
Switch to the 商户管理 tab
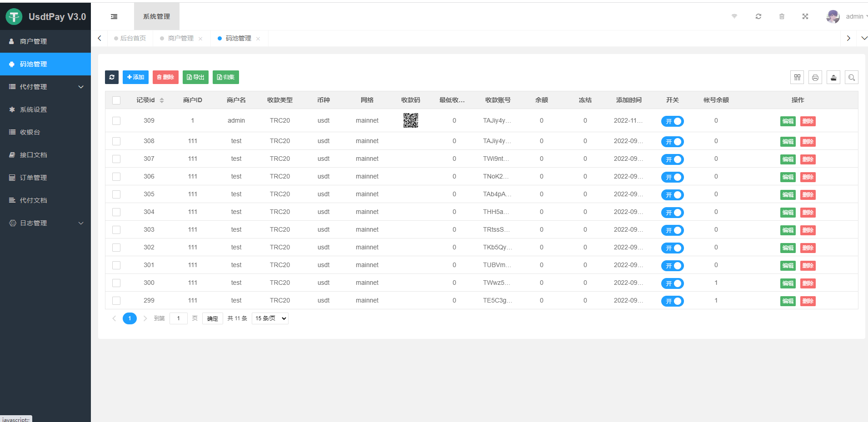[180, 39]
